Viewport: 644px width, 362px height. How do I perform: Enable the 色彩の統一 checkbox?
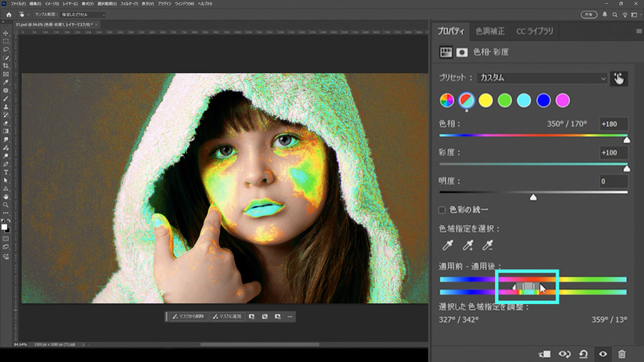442,210
